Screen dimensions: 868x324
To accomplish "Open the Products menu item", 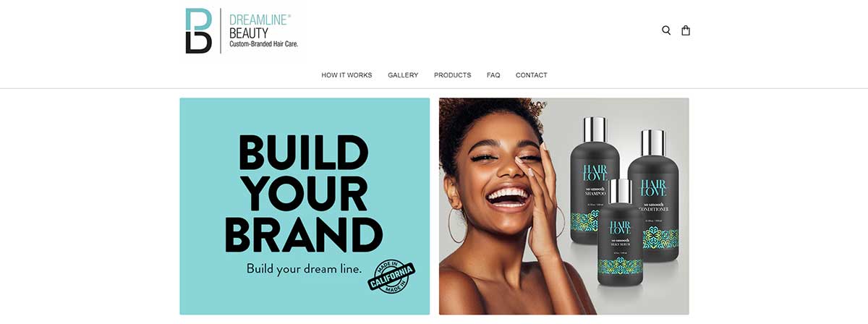I will [x=452, y=75].
